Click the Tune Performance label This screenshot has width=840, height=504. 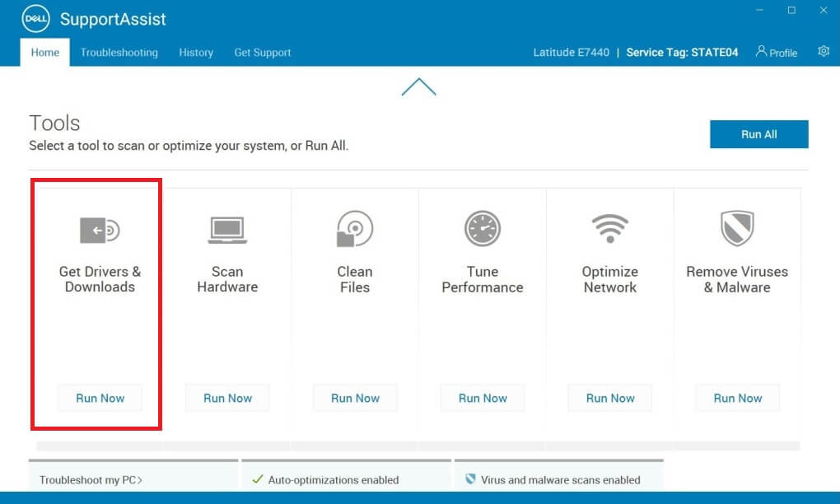(482, 279)
